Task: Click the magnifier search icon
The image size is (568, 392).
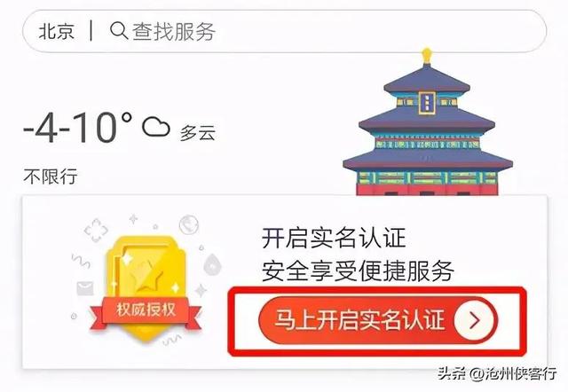Action: (x=119, y=31)
